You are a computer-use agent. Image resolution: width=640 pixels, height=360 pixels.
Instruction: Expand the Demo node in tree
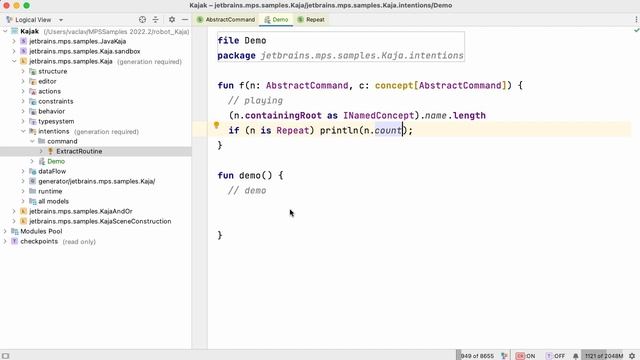[32, 161]
